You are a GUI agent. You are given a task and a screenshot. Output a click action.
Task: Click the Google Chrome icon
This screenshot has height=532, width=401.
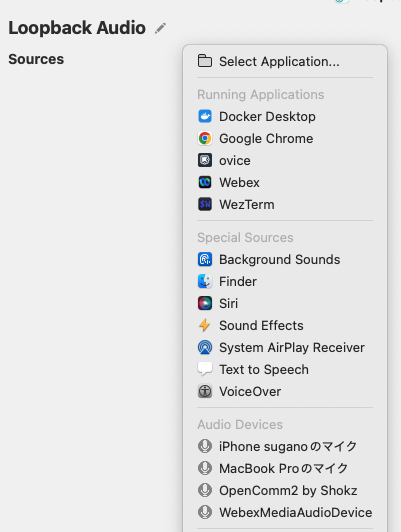coord(205,138)
